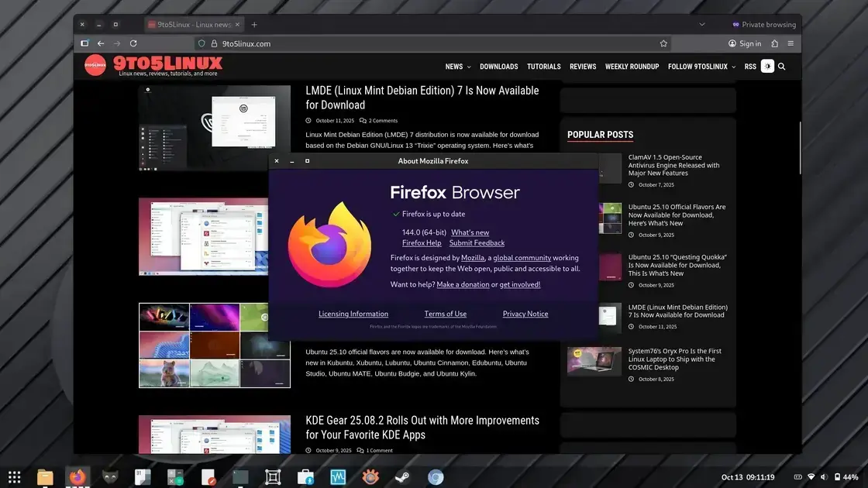The image size is (868, 488).
Task: Open the Firefox Help link
Action: 422,243
